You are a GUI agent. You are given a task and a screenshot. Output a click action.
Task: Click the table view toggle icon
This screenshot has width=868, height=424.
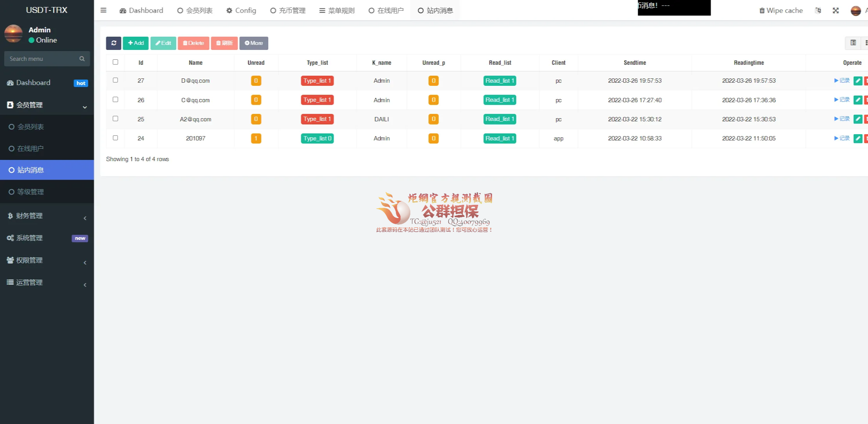[853, 43]
